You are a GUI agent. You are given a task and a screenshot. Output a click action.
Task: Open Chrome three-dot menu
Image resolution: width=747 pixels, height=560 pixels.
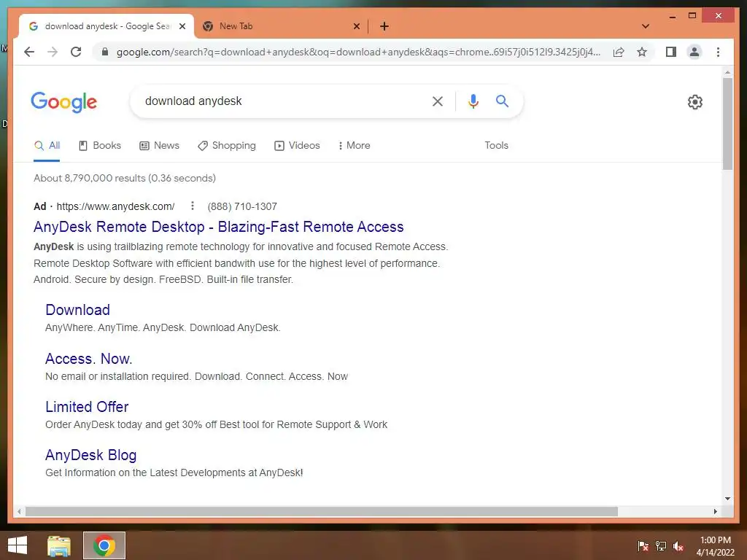(x=718, y=52)
